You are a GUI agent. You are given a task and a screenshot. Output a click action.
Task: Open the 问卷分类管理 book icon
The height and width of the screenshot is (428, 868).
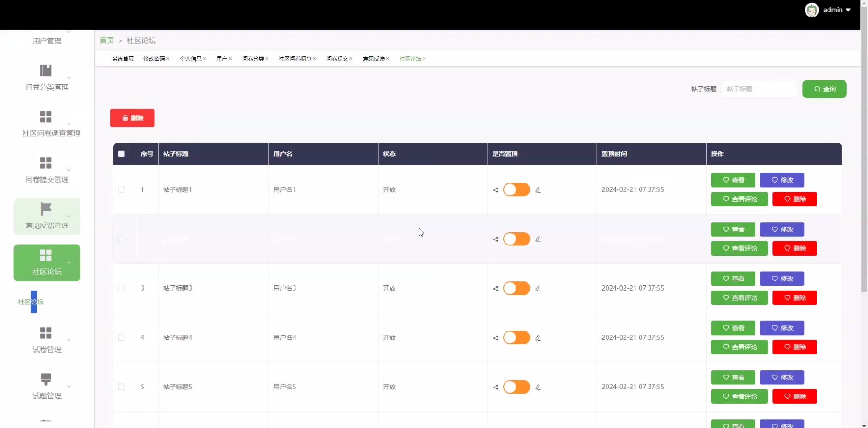[x=46, y=70]
